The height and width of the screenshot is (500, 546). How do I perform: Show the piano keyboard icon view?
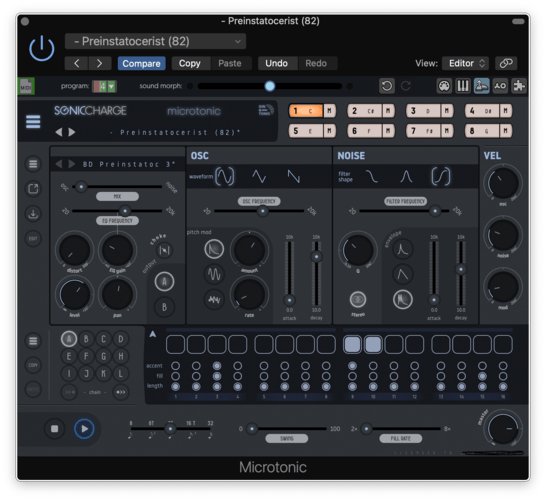pyautogui.click(x=463, y=86)
